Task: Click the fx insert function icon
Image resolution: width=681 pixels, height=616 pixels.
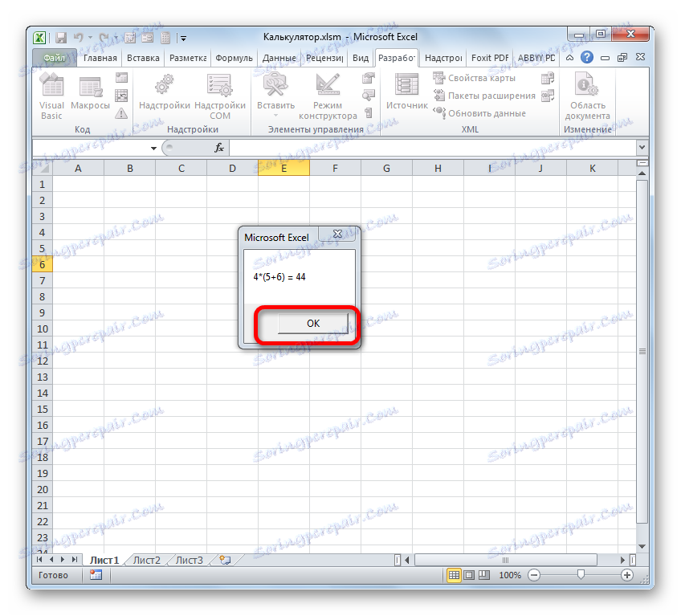Action: pyautogui.click(x=219, y=148)
